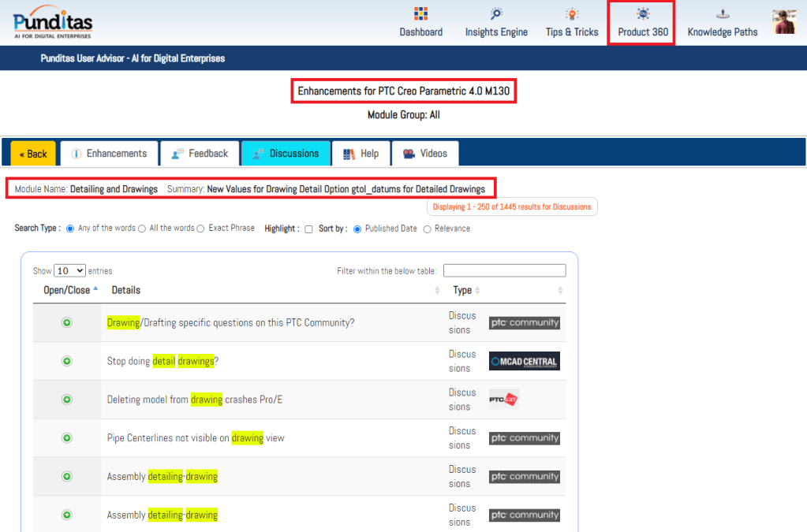Open 'Deleting model from drawing crashes Pro/E' discussion
This screenshot has height=532, width=807.
[194, 400]
